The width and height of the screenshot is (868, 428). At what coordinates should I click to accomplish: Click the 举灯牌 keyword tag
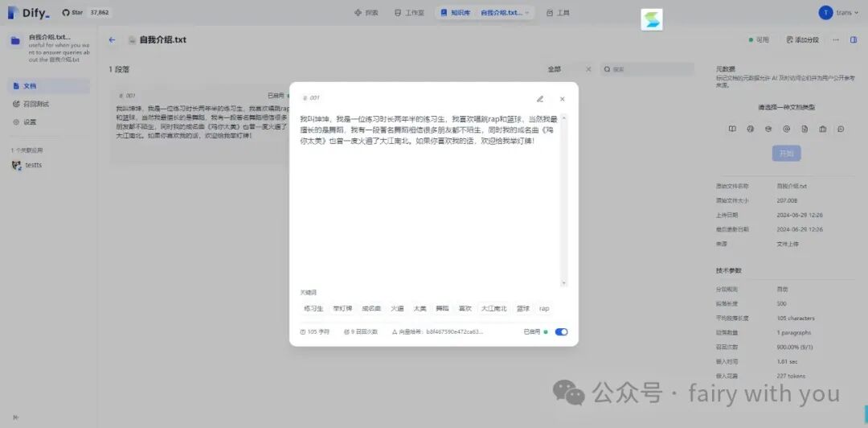tap(342, 308)
